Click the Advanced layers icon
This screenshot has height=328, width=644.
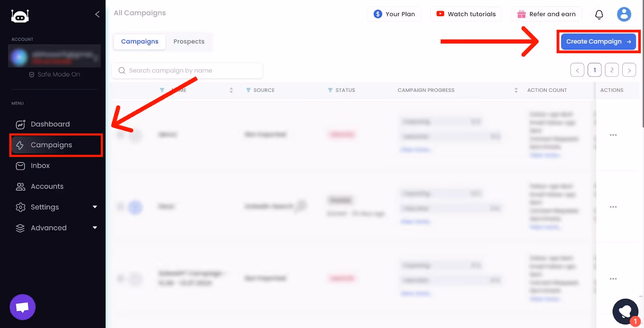pos(20,228)
